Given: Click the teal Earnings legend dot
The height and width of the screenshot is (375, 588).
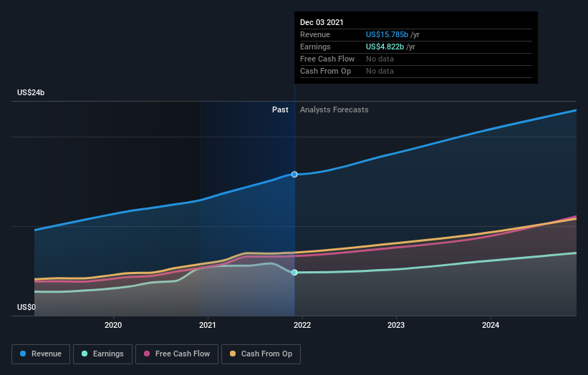Looking at the screenshot, I should (x=85, y=354).
